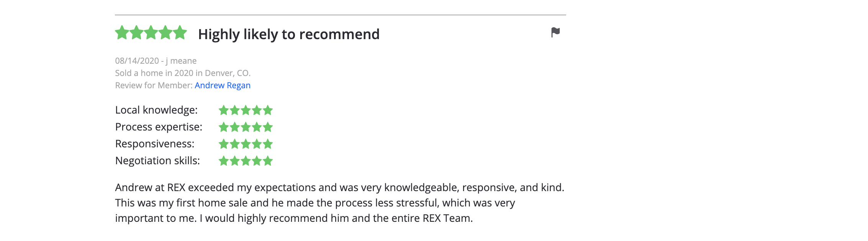This screenshot has width=868, height=241.
Task: Click the "Negotiation skills:" label
Action: 157,161
